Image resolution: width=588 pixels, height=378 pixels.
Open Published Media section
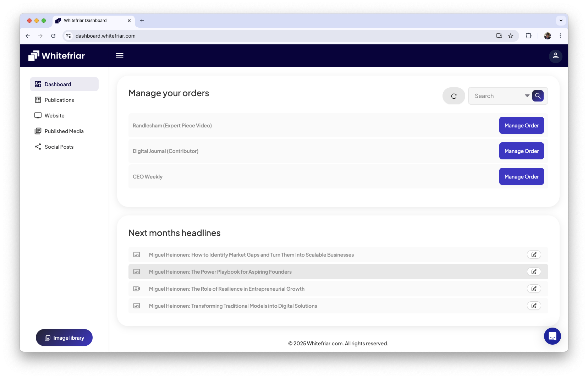(x=64, y=131)
